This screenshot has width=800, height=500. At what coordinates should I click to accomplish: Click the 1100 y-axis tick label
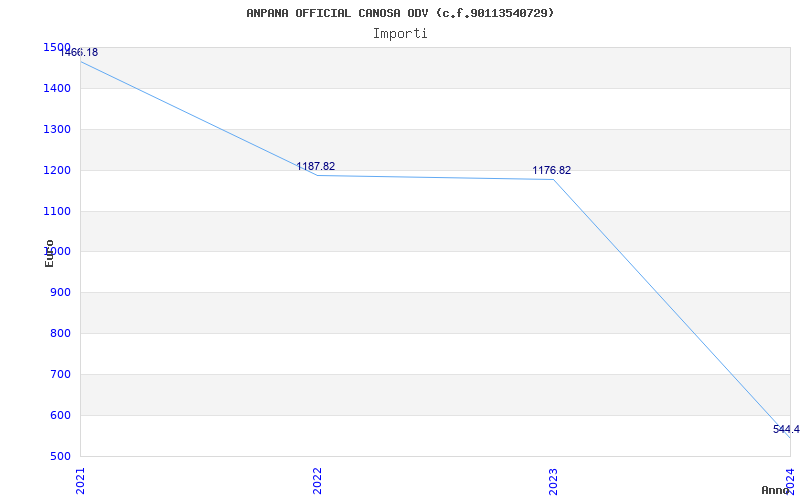tap(57, 211)
